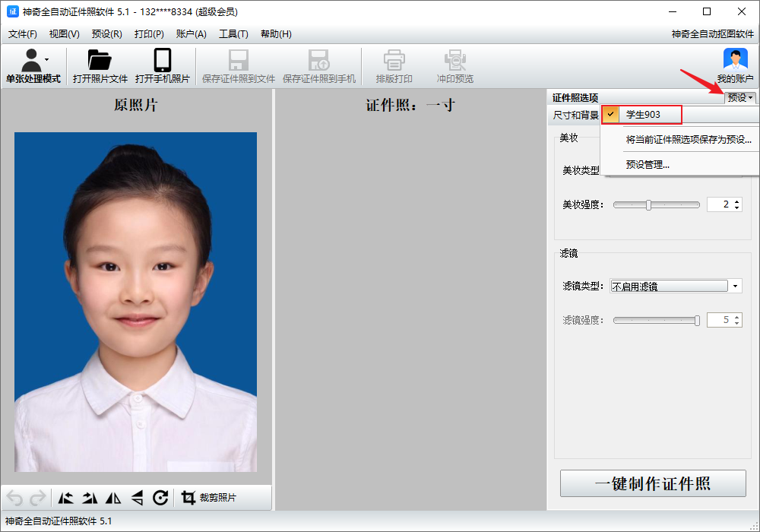
Task: Click 一键制作证件照 button
Action: [x=653, y=483]
